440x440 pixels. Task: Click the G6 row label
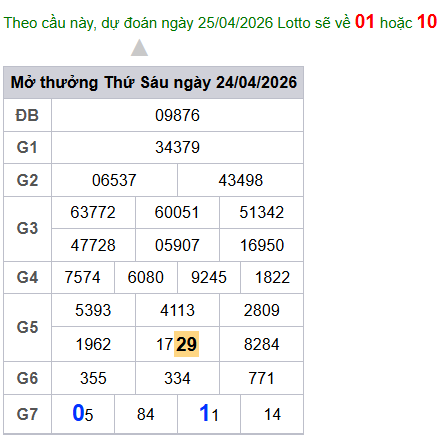(27, 378)
